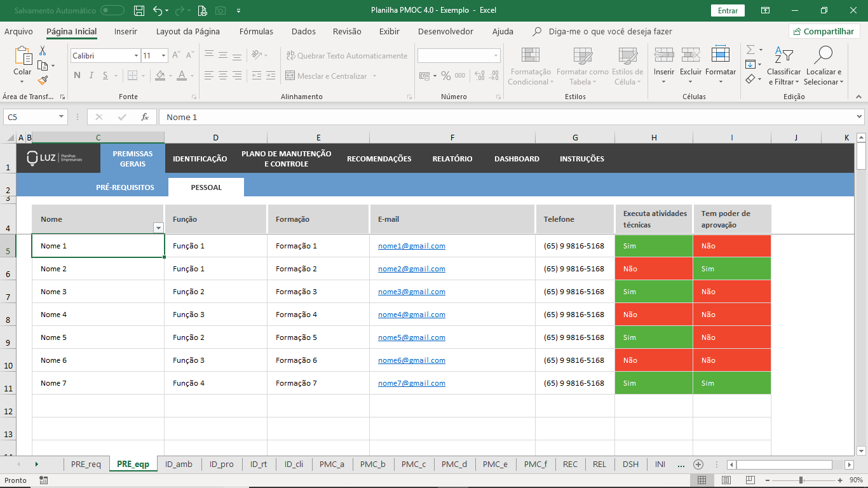Click the fill color bucket icon
Screen dimensions: 868x488
(x=159, y=76)
